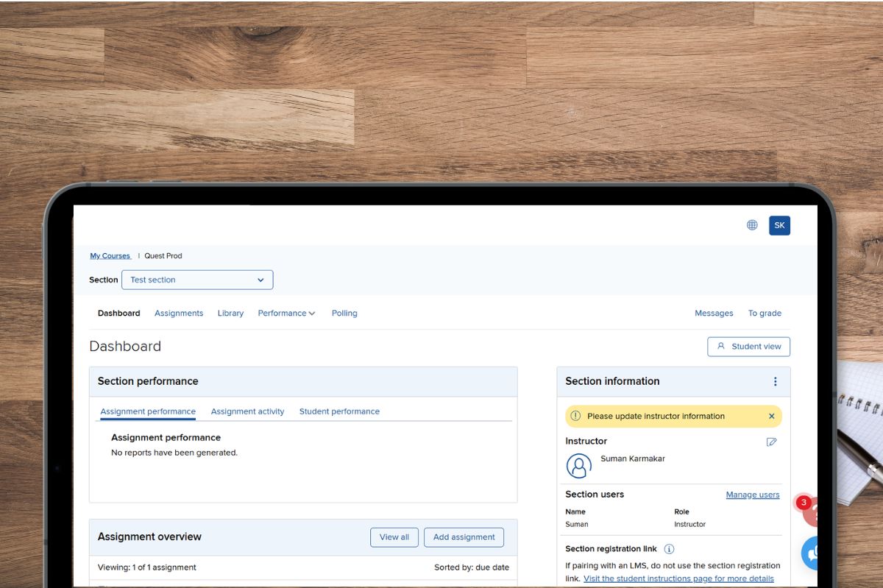Screen dimensions: 883x588
Task: Click the Section performance panel heading
Action: (148, 381)
